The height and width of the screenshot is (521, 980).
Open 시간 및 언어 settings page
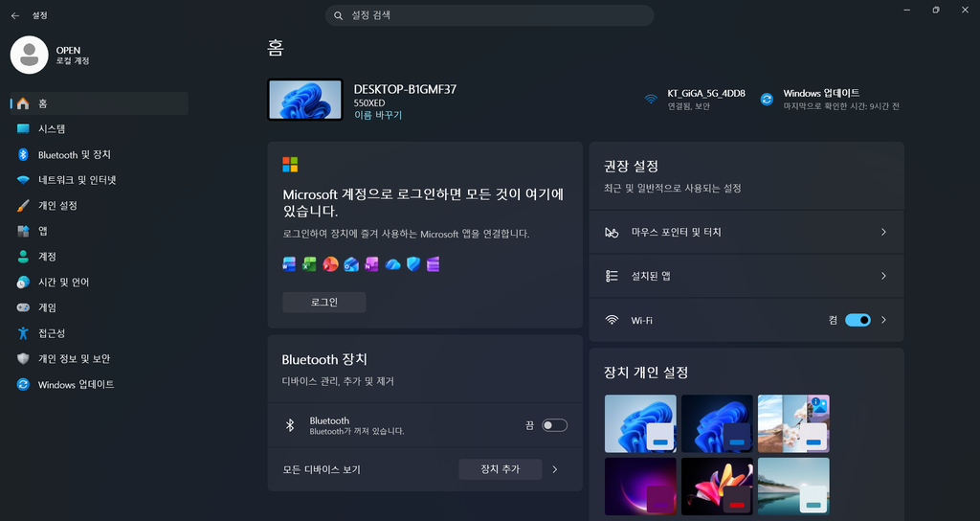tap(100, 283)
